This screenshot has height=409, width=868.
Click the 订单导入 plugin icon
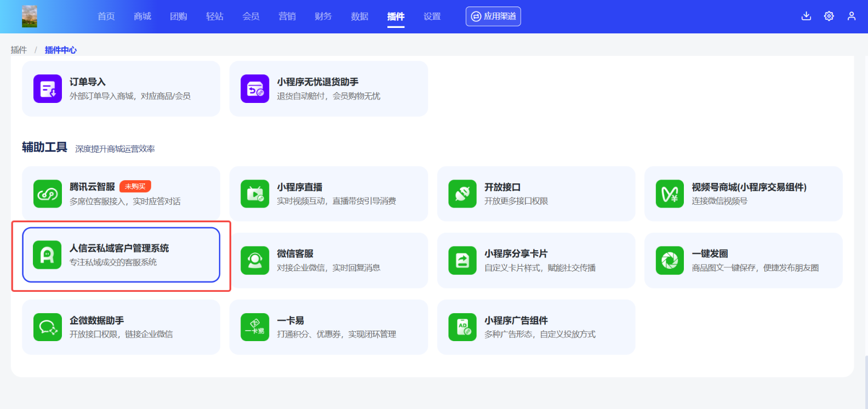[48, 89]
